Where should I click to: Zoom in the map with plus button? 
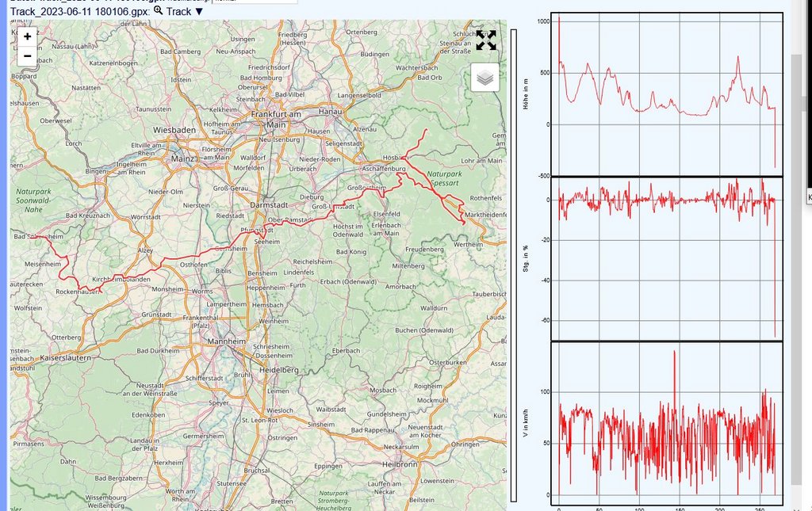[28, 36]
